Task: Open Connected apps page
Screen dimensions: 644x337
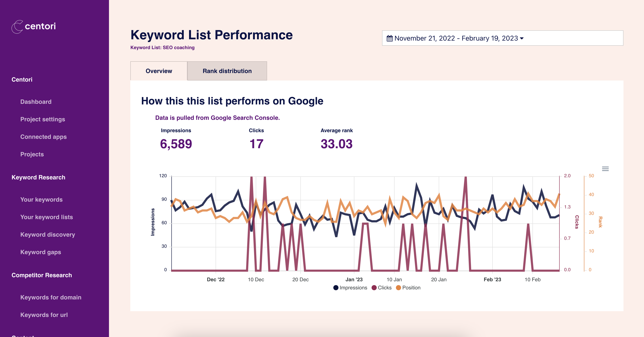Action: pyautogui.click(x=44, y=137)
